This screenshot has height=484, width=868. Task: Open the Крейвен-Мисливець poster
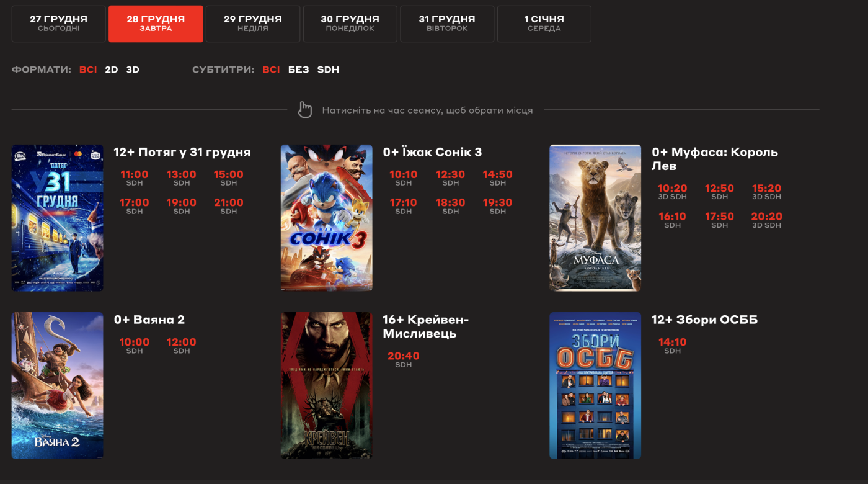(x=327, y=385)
